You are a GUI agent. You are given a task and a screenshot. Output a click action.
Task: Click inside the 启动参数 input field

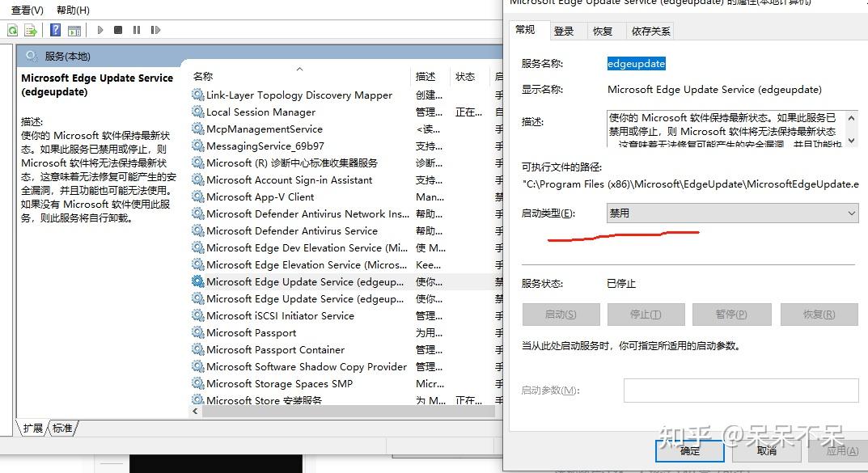(x=740, y=390)
